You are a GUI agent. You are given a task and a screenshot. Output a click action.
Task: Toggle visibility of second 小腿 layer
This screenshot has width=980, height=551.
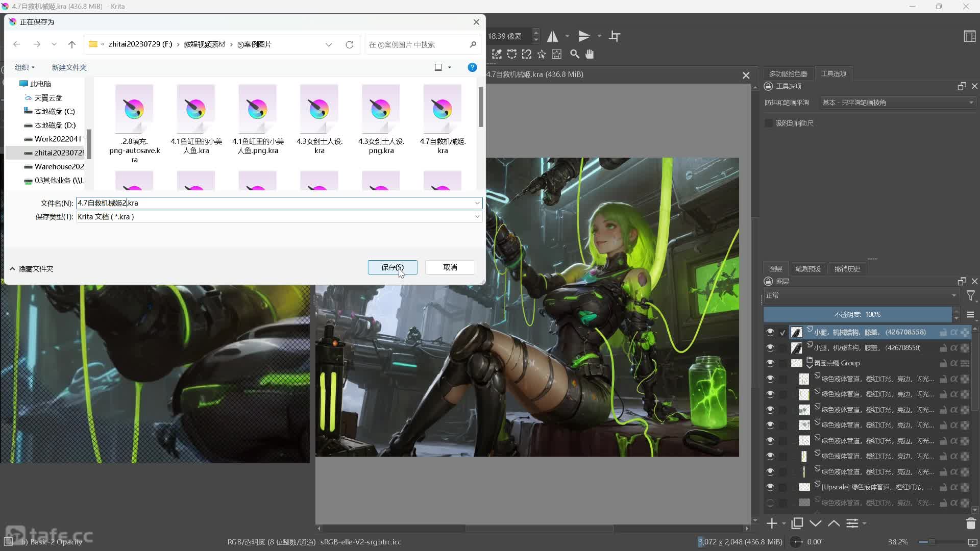(x=770, y=348)
